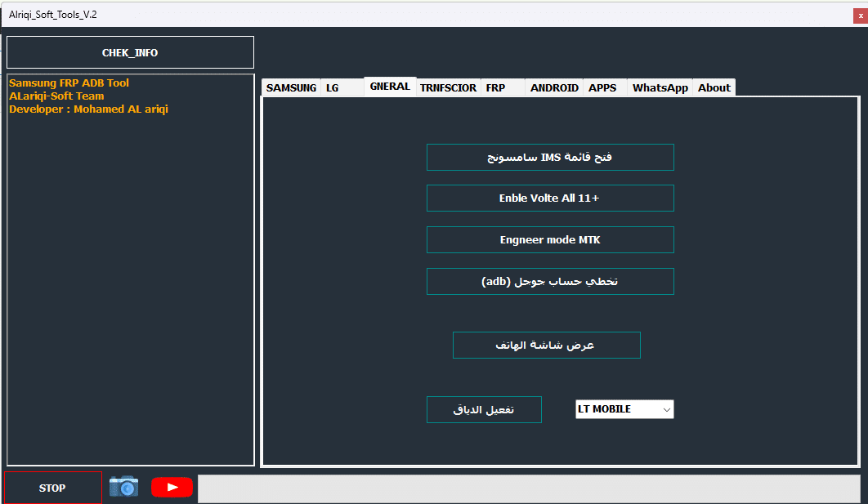Click the camera screenshot icon

point(123,487)
